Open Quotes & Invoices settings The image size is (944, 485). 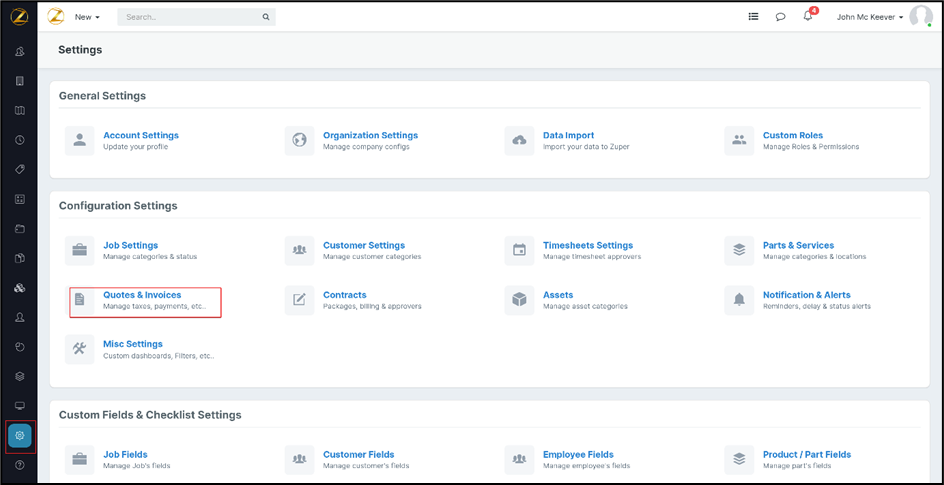point(142,295)
